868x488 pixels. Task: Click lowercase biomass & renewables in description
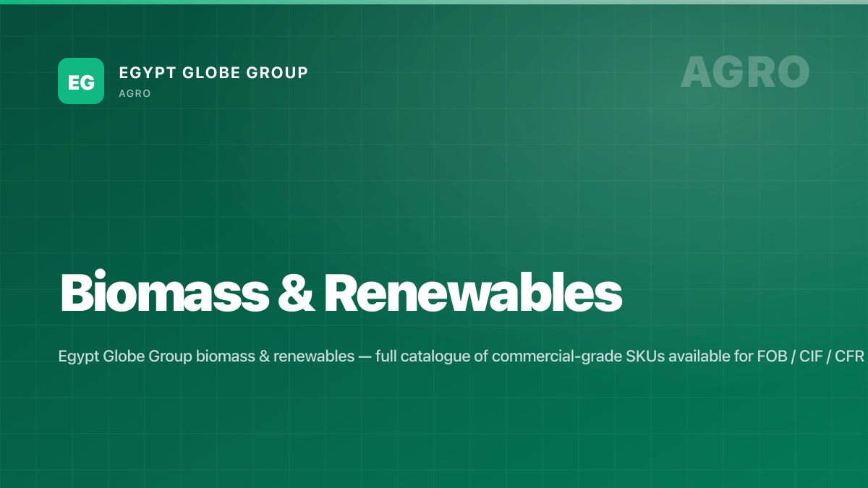[275, 357]
